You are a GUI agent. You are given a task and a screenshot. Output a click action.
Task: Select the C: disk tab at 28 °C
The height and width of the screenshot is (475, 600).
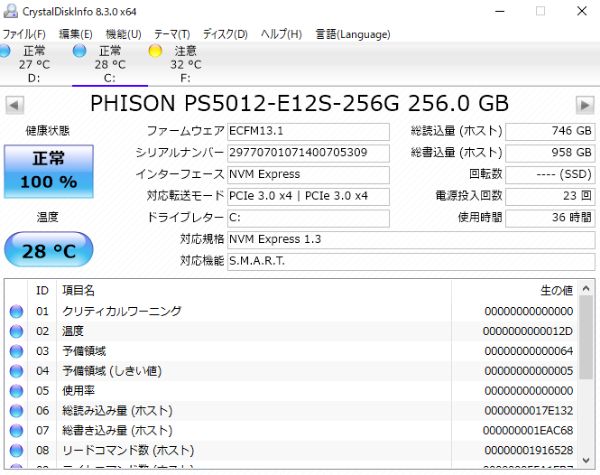click(x=110, y=64)
